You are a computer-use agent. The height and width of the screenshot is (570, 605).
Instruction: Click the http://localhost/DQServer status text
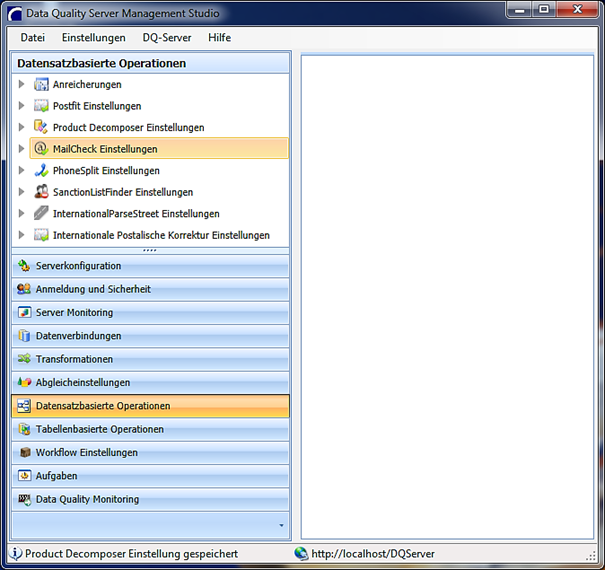click(x=373, y=554)
